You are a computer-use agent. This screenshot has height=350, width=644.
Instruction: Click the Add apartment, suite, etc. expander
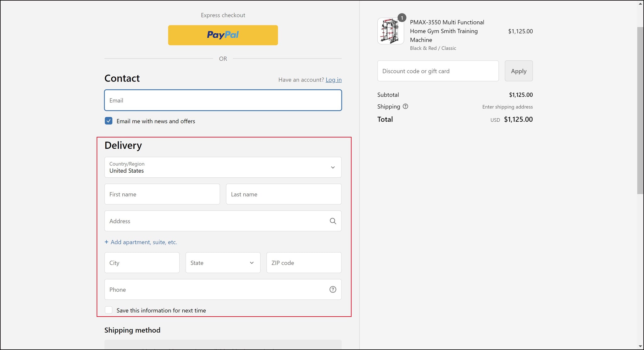141,242
